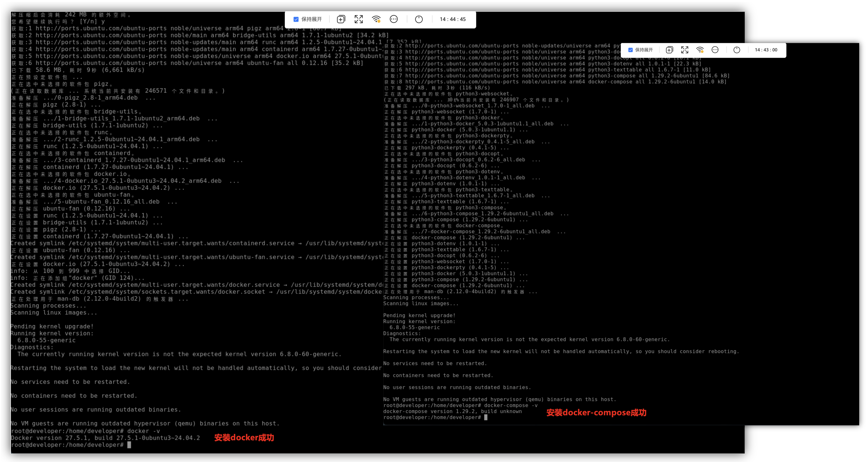The image size is (868, 462).
Task: Click the 'docker-compose -v' command line in right terminal
Action: (x=460, y=405)
